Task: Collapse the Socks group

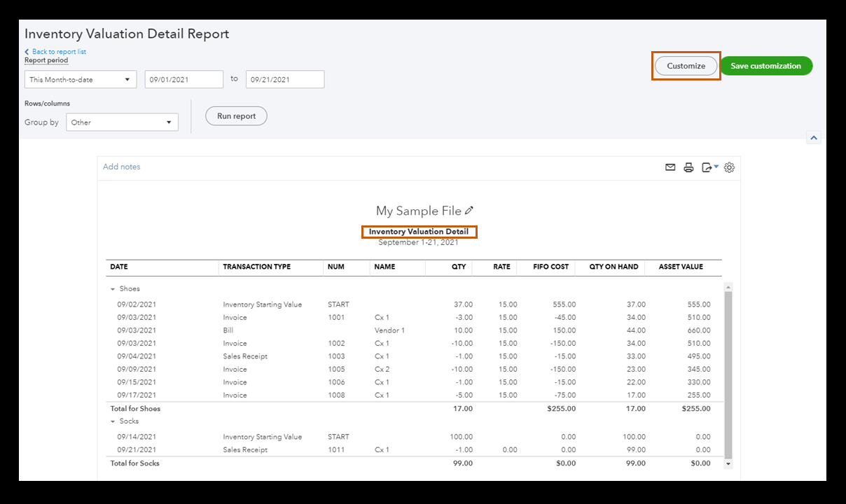Action: [113, 421]
